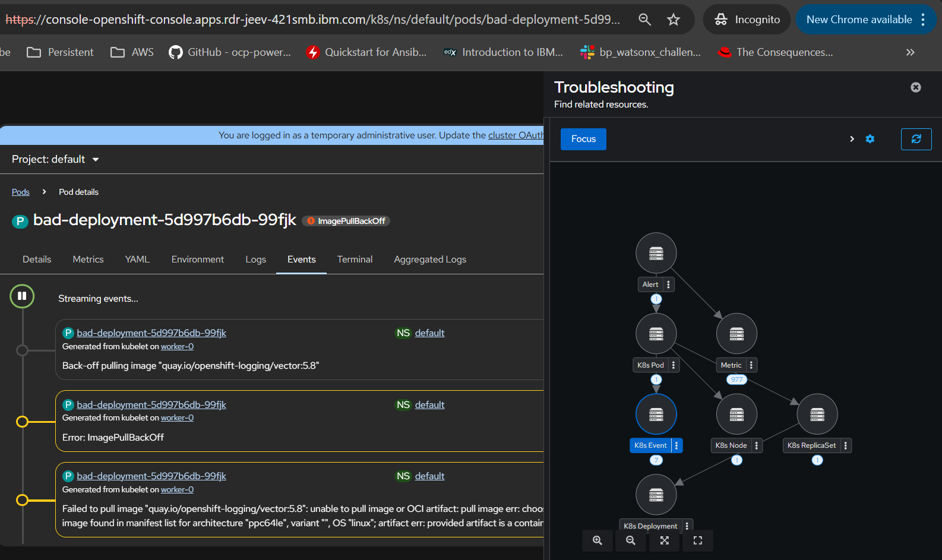Switch to the Metrics tab

click(88, 260)
